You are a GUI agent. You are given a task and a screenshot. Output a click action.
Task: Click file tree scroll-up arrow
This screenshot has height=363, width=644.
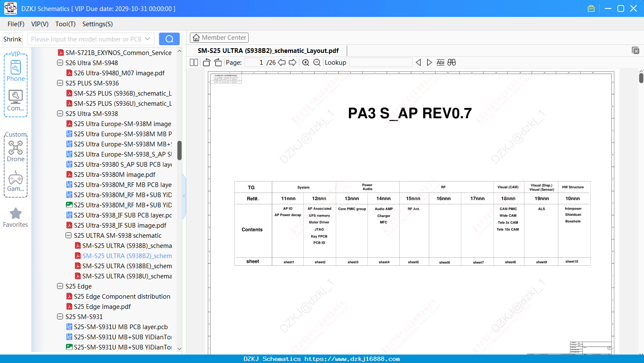pos(179,51)
